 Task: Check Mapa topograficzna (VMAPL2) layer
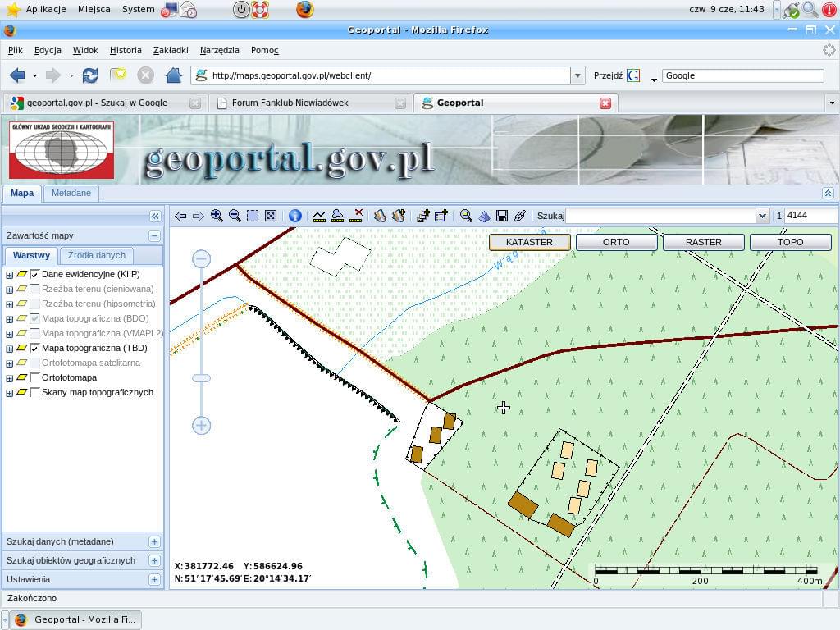(x=34, y=333)
